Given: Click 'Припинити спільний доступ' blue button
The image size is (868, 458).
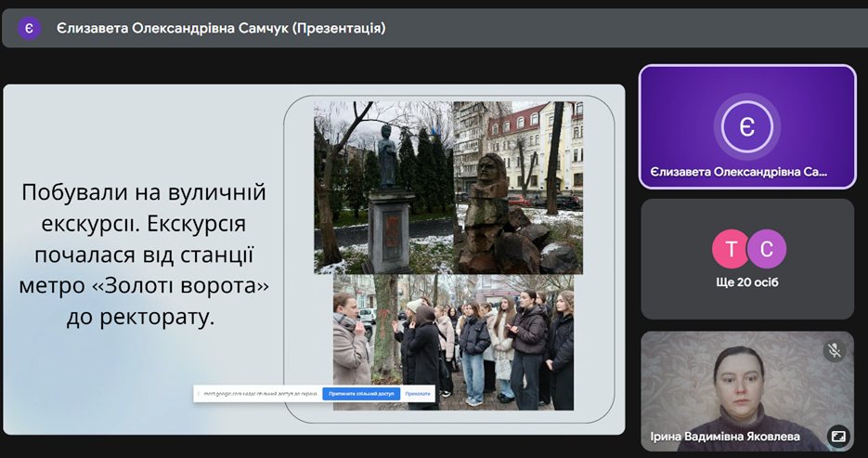Looking at the screenshot, I should pyautogui.click(x=361, y=394).
